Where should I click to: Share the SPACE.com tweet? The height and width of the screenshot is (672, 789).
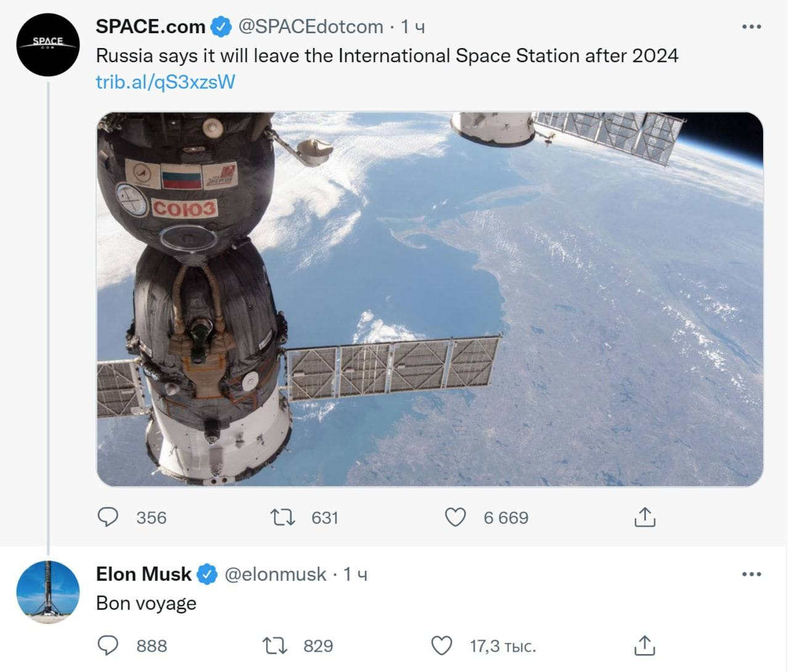(x=644, y=517)
